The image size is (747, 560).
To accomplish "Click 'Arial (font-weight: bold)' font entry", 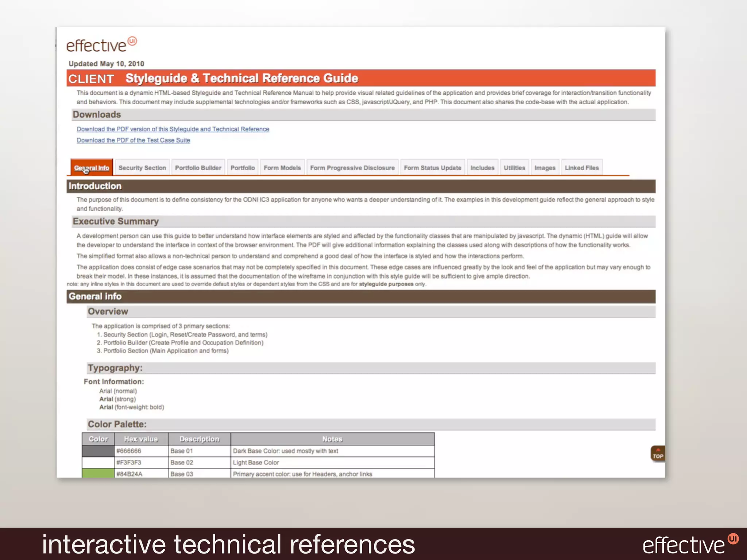I will [132, 407].
